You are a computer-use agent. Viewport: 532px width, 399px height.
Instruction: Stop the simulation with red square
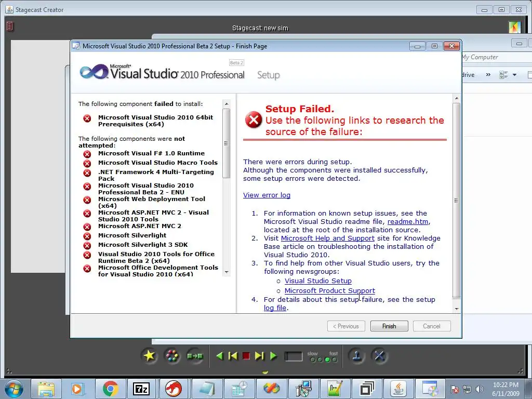click(246, 356)
